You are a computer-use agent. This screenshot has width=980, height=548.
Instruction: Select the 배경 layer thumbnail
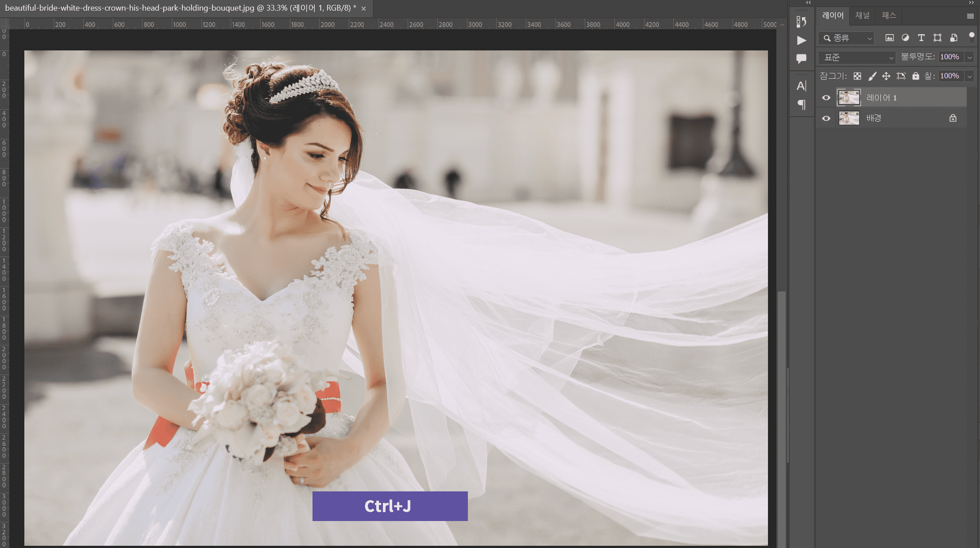coord(849,119)
